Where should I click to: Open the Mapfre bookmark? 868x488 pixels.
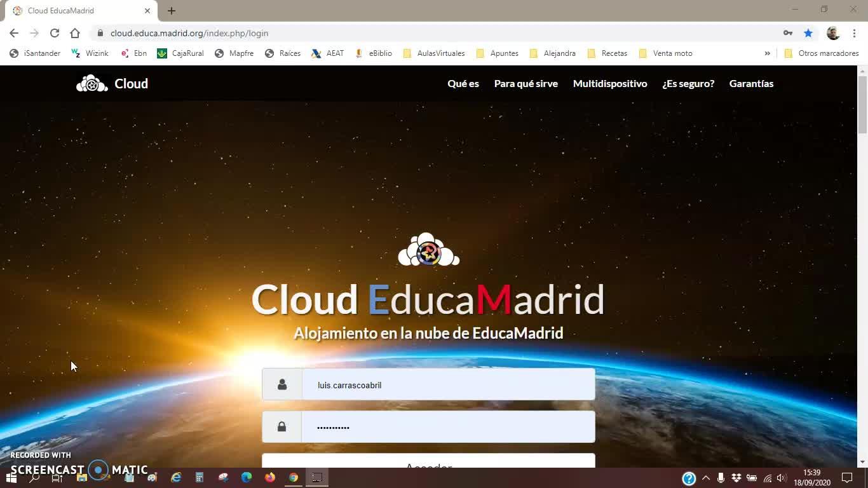coord(234,53)
